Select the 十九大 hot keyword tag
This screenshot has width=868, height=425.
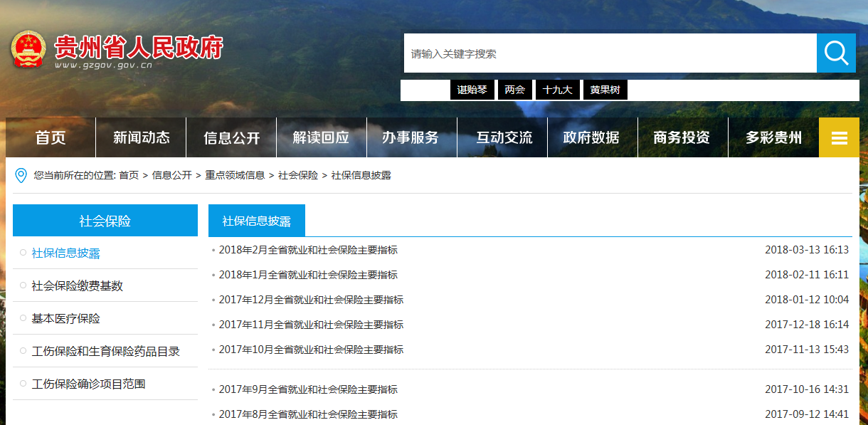[557, 90]
